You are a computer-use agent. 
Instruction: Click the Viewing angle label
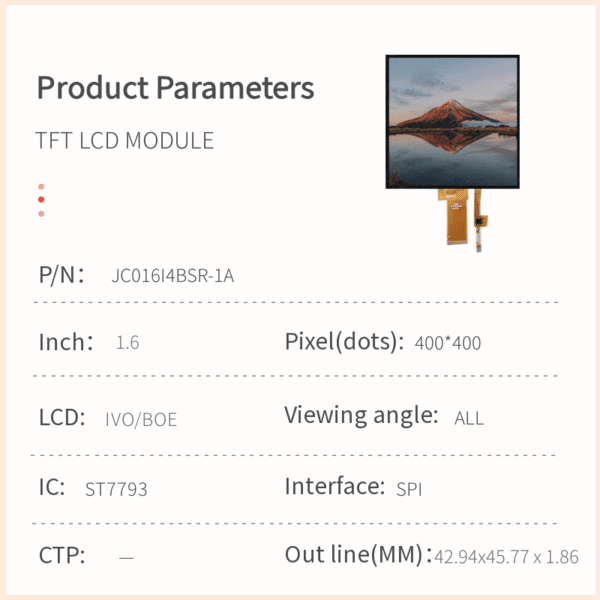coord(361,415)
